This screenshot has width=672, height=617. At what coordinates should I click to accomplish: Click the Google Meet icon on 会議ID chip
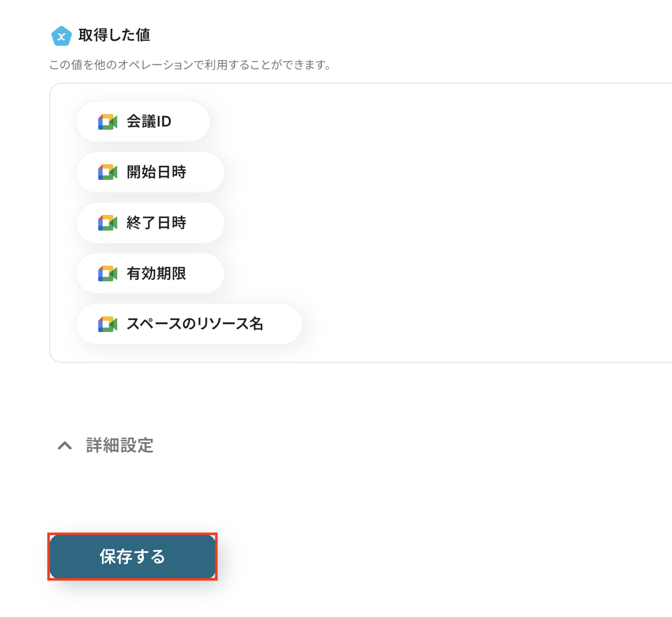pos(108,122)
